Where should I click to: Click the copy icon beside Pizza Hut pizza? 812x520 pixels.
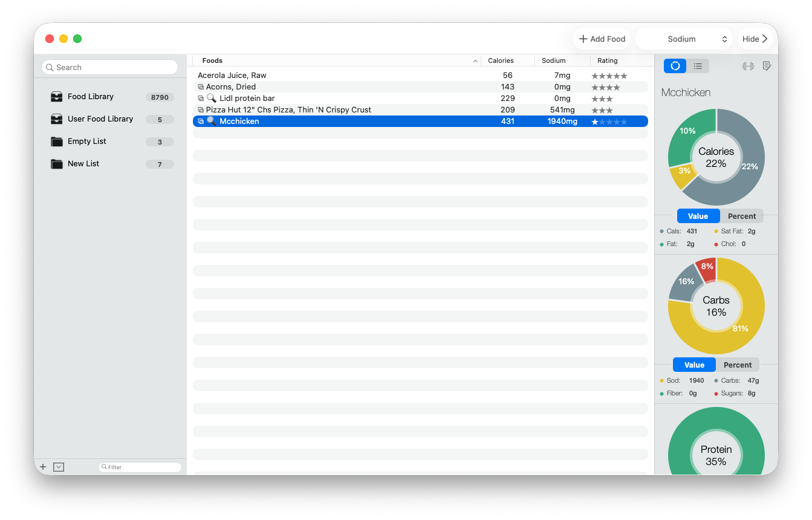click(x=201, y=110)
